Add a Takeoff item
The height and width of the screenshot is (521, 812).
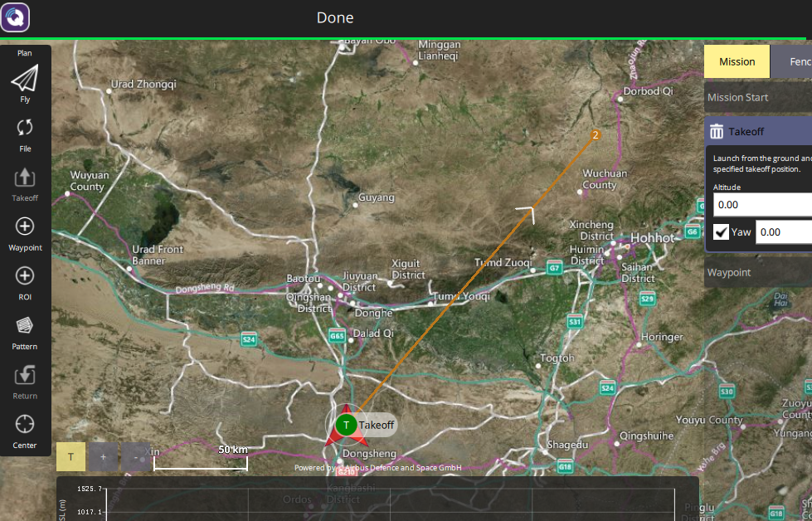coord(25,183)
